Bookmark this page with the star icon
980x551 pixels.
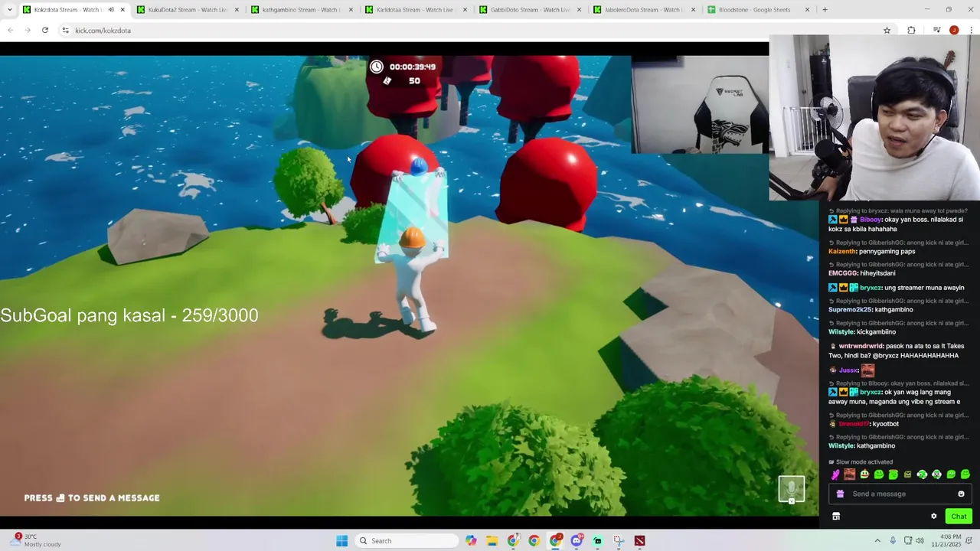pos(887,31)
